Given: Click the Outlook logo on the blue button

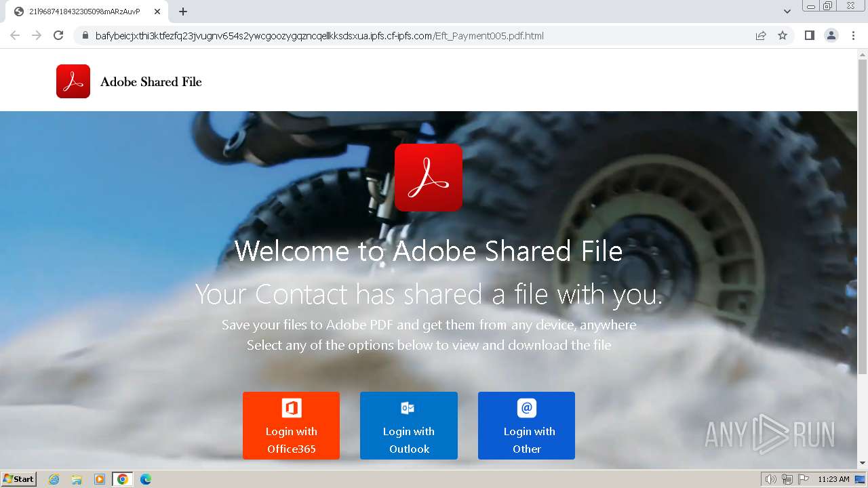Looking at the screenshot, I should (x=408, y=408).
